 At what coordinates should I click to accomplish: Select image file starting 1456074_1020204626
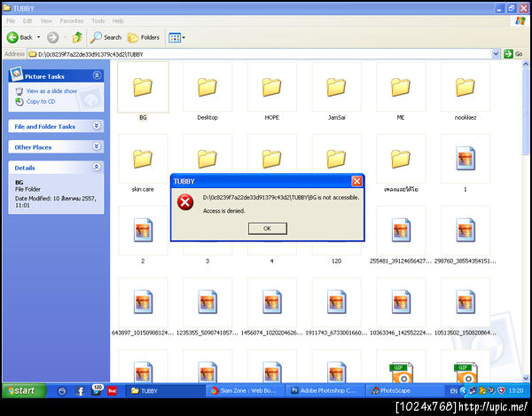(272, 307)
